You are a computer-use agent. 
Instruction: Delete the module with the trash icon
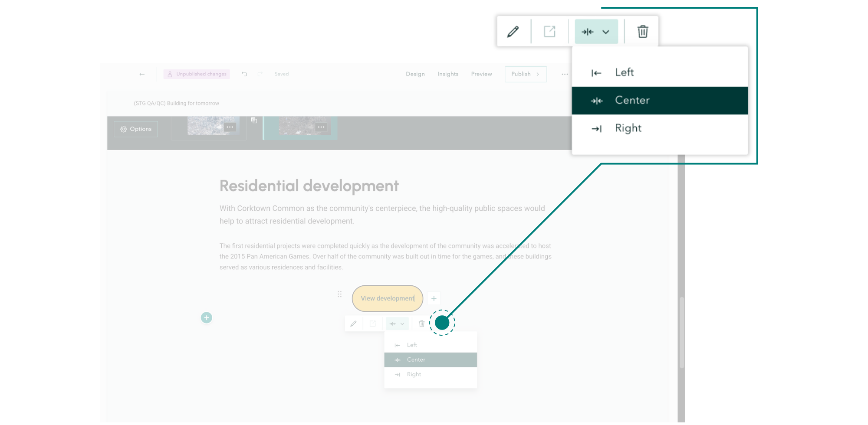point(642,31)
